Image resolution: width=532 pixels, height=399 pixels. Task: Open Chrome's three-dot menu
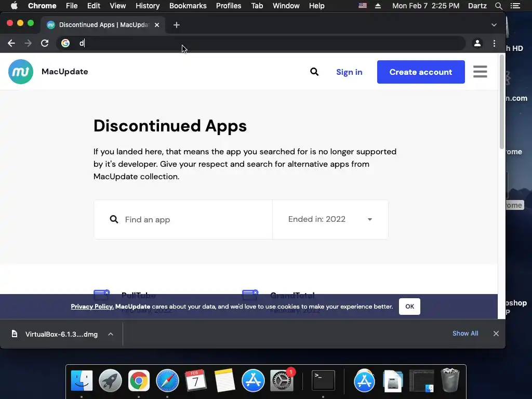coord(494,43)
